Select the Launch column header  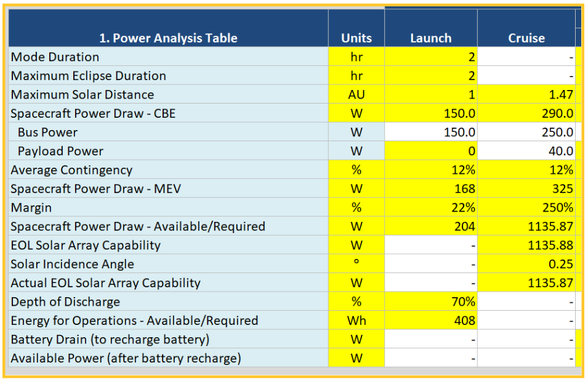tap(430, 38)
